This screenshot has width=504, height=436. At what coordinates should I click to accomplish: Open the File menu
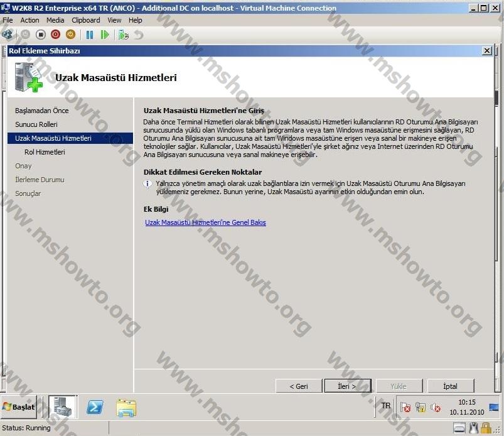[x=8, y=20]
